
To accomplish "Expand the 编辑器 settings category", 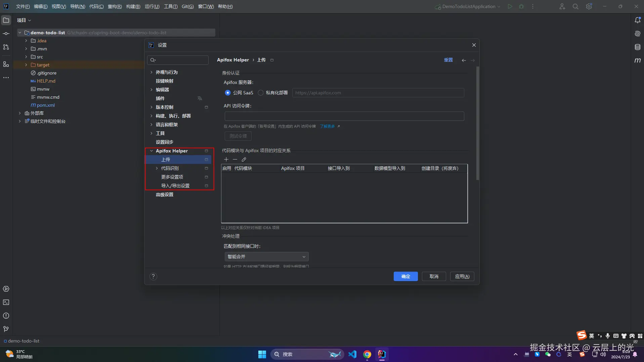I will tap(152, 90).
